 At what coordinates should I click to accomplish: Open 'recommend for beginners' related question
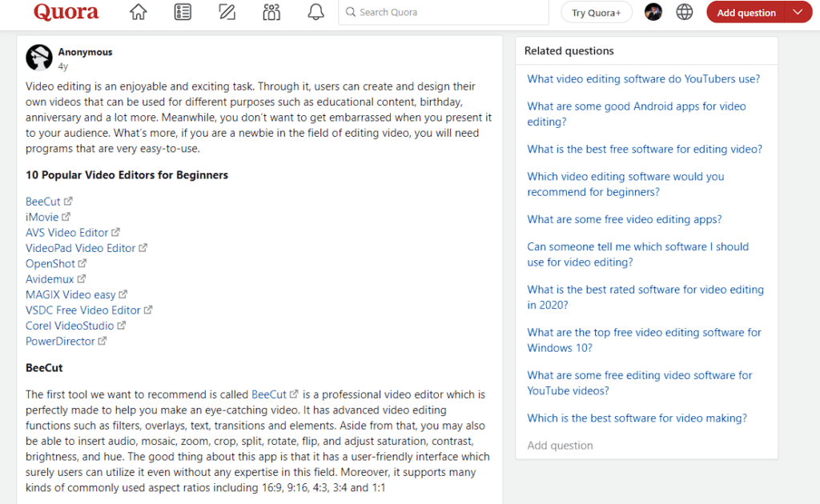pyautogui.click(x=625, y=184)
